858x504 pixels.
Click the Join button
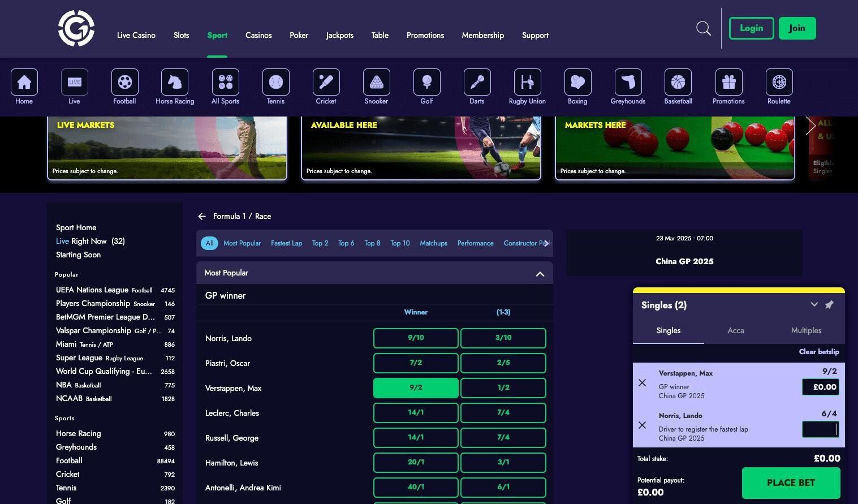pos(797,28)
